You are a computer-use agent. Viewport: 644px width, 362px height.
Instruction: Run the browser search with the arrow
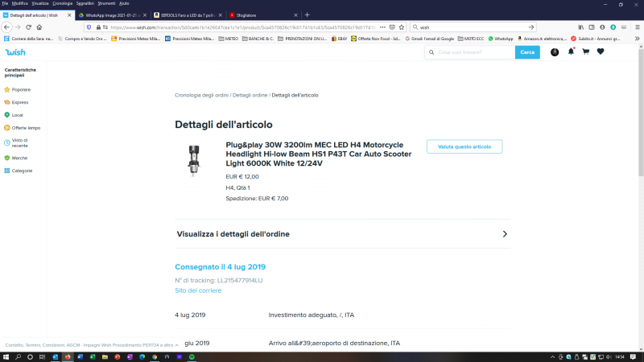(531, 27)
